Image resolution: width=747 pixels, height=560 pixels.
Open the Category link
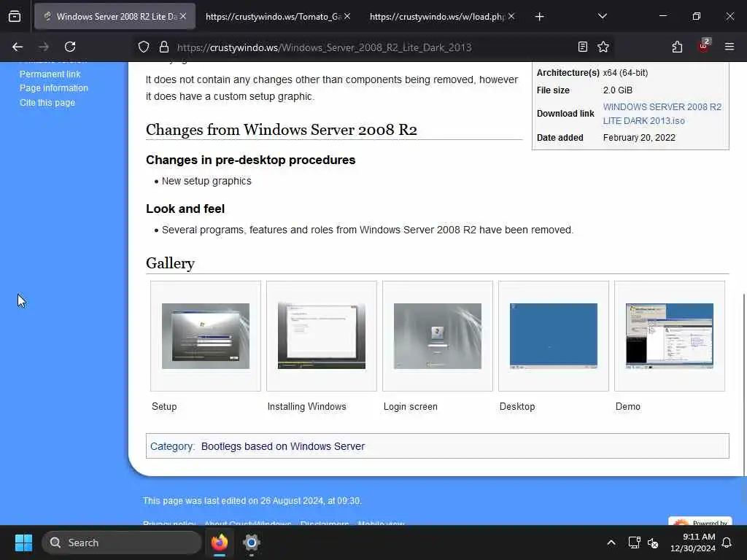coord(171,446)
